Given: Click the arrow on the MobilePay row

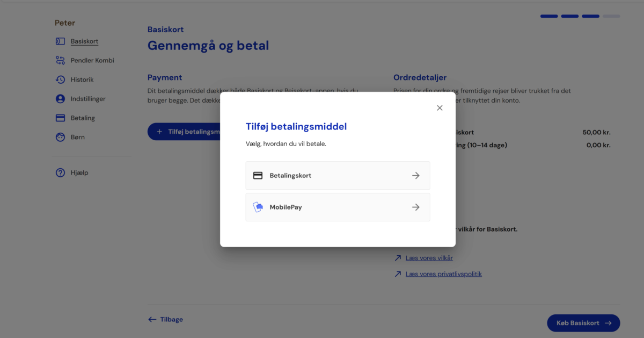Looking at the screenshot, I should pos(416,207).
